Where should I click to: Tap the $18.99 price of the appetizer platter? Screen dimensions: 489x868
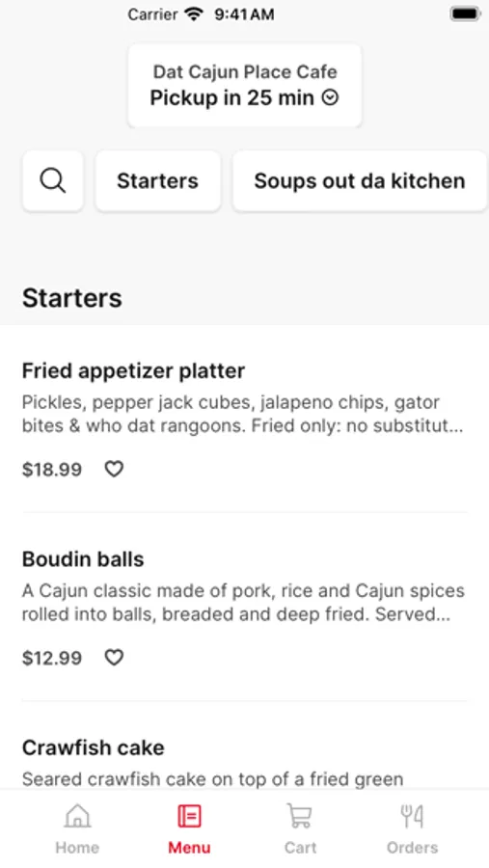(52, 470)
